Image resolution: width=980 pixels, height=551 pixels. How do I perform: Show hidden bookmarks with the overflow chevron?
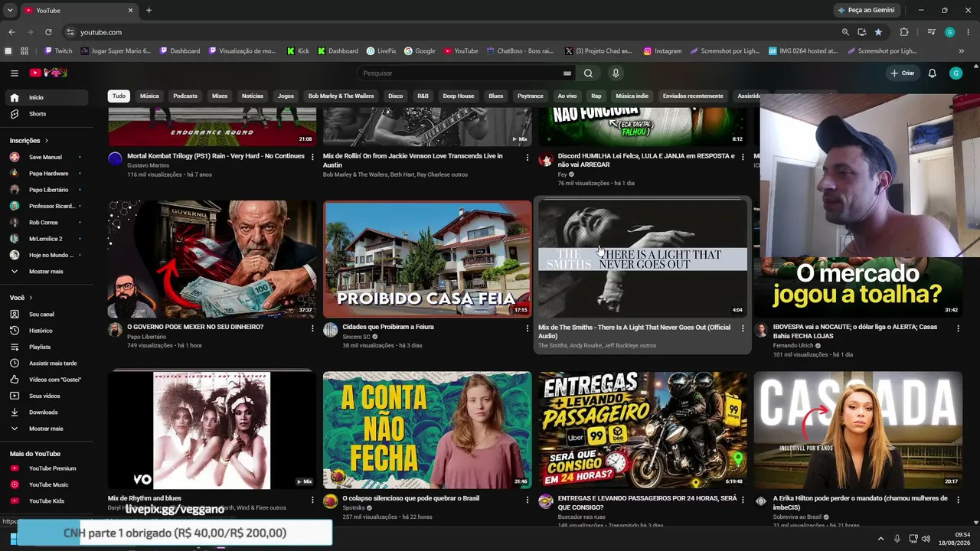(962, 51)
